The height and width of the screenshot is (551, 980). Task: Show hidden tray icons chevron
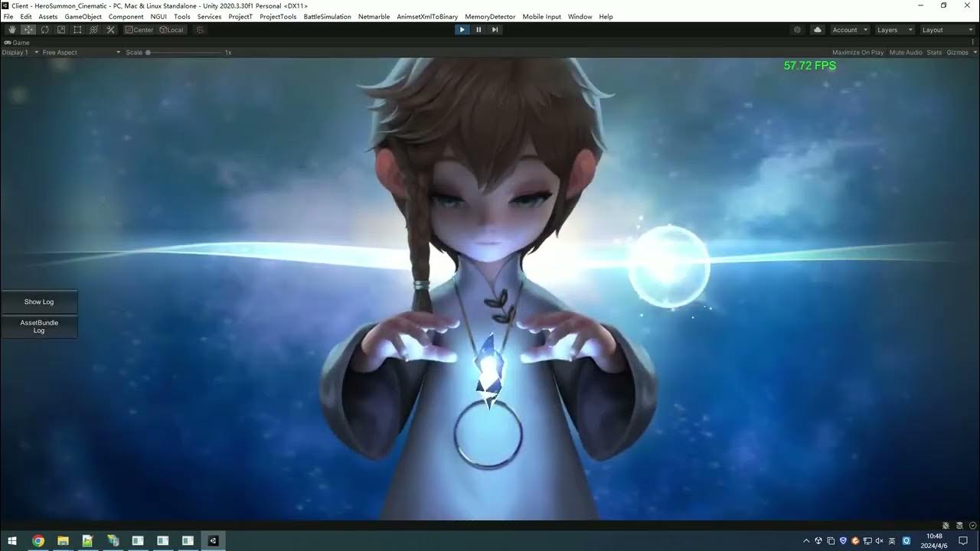click(805, 540)
